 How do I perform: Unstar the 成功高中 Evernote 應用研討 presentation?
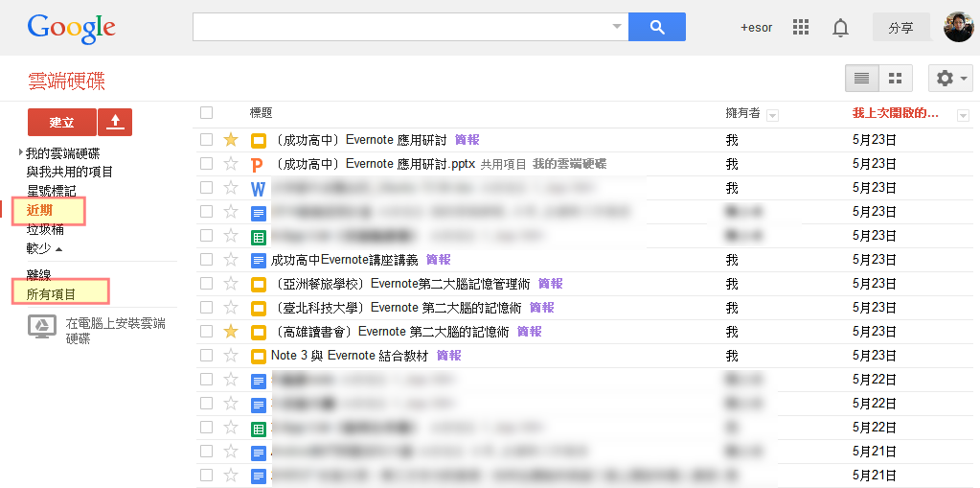[231, 140]
